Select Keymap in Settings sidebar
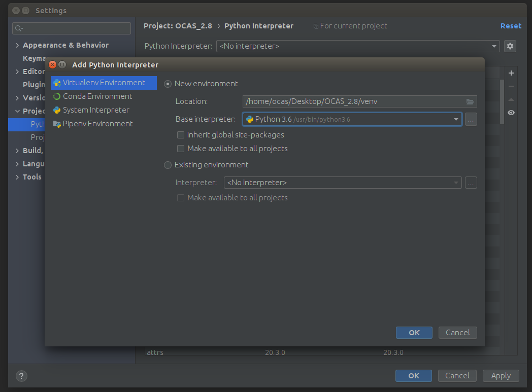The height and width of the screenshot is (392, 532). 34,58
